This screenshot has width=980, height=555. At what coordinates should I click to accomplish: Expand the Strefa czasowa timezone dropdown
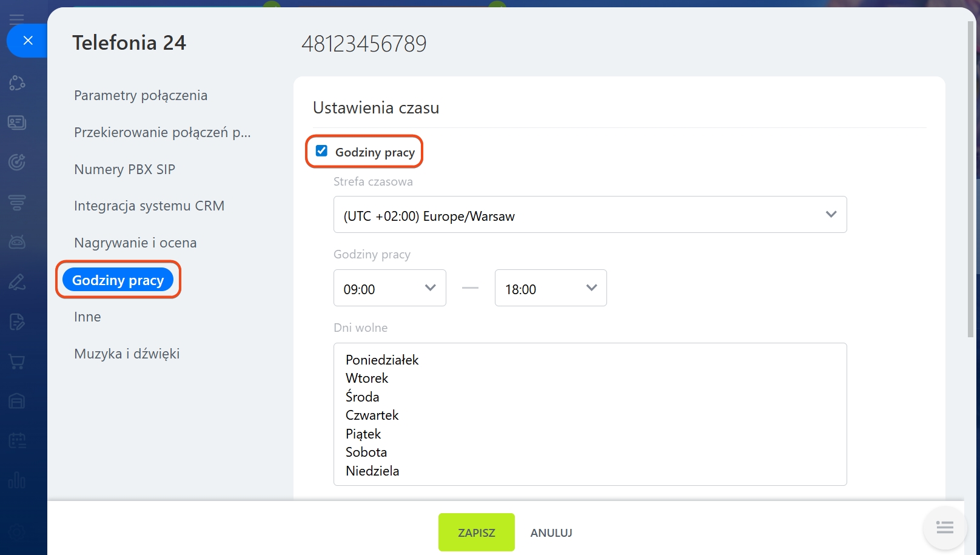pos(589,215)
